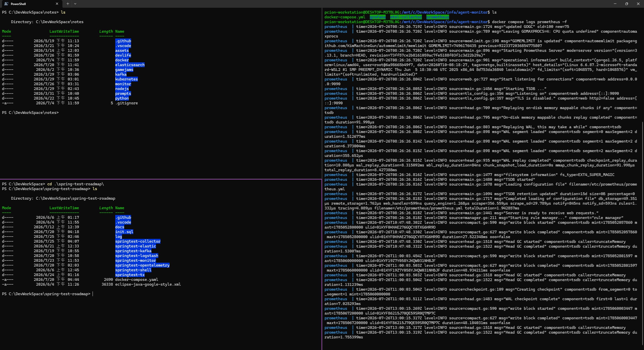Click the kubernetes folder name

pos(127,79)
